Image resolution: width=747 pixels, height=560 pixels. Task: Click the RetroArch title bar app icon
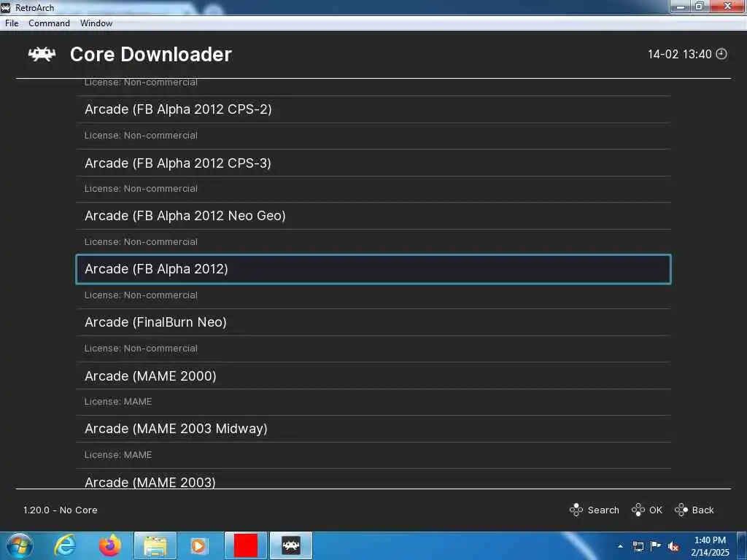[x=6, y=7]
